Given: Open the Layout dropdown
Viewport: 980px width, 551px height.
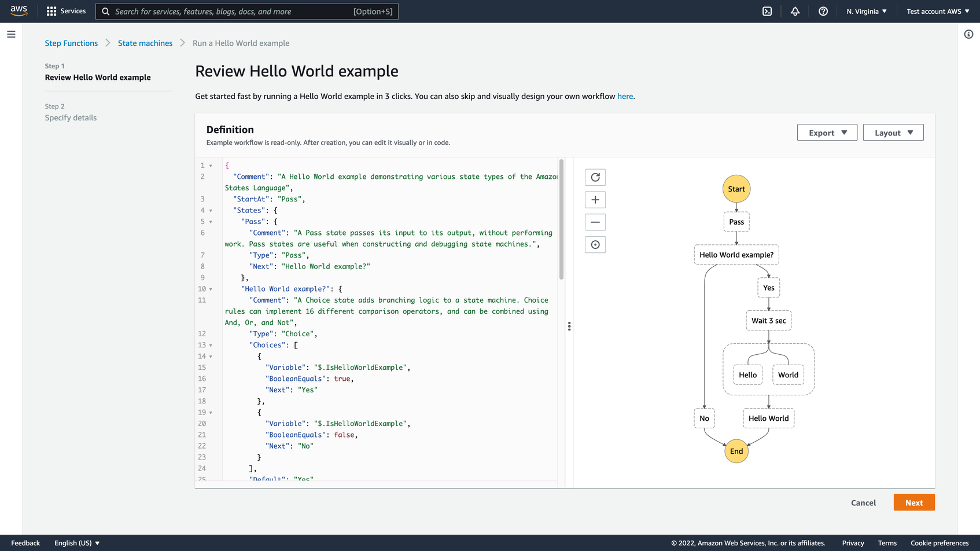Looking at the screenshot, I should point(893,132).
